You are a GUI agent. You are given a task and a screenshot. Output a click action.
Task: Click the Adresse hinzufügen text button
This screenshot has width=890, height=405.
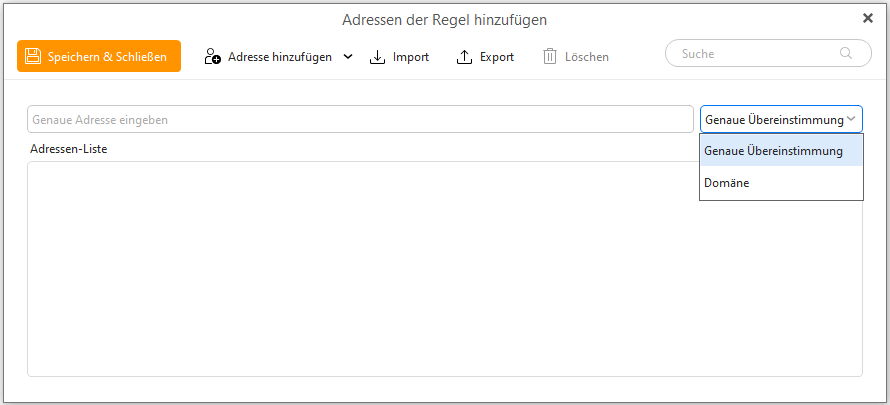click(x=280, y=57)
